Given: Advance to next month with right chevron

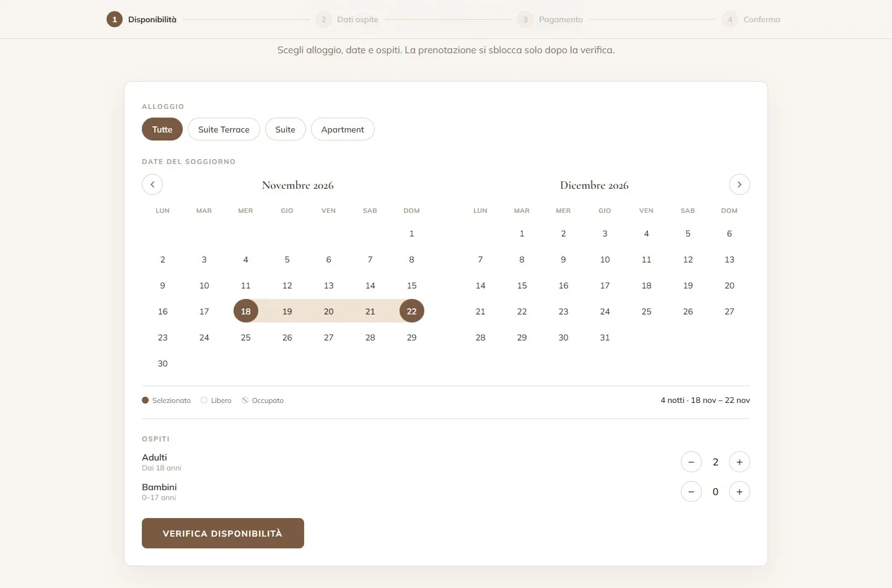Looking at the screenshot, I should [739, 184].
